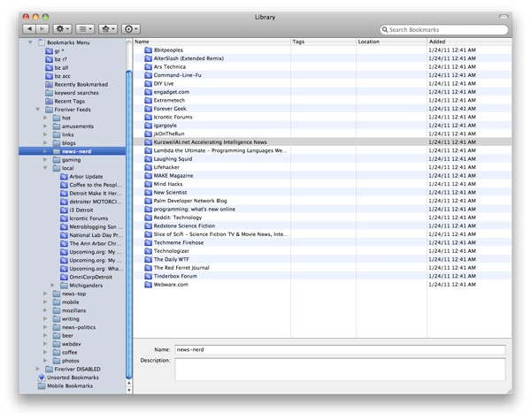Click the MAKE Magazine feed icon
Image resolution: width=531 pixels, height=420 pixels.
[x=148, y=176]
